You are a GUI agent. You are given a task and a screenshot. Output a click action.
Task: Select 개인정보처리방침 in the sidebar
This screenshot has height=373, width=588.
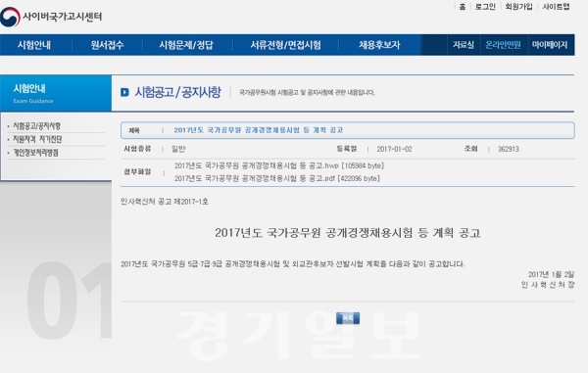click(35, 153)
